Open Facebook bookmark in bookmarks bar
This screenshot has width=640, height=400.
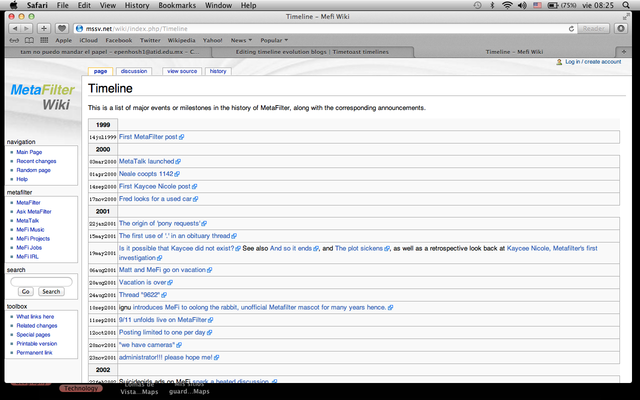pyautogui.click(x=118, y=40)
